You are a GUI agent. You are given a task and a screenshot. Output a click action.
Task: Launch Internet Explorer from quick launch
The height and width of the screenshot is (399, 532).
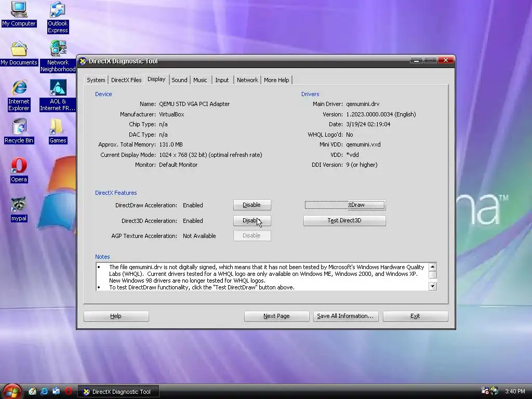(44, 391)
